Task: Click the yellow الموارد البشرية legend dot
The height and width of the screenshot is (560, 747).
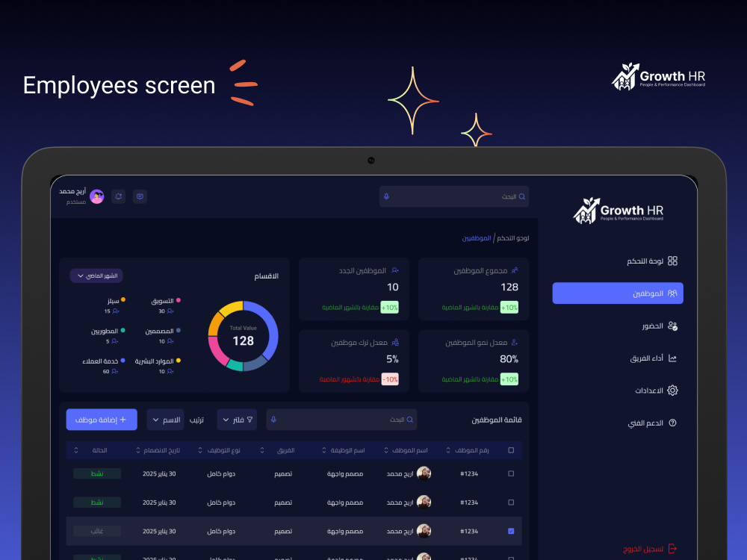Action: (x=179, y=361)
